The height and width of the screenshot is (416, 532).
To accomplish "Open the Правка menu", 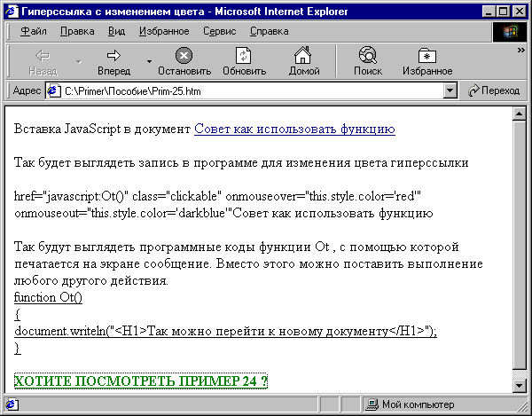I will tap(77, 31).
